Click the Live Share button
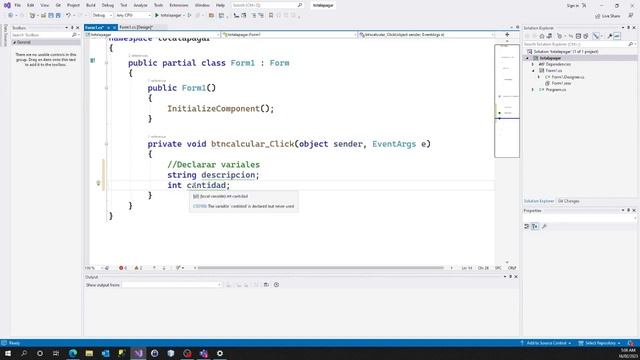This screenshot has width=640, height=360. (x=608, y=16)
